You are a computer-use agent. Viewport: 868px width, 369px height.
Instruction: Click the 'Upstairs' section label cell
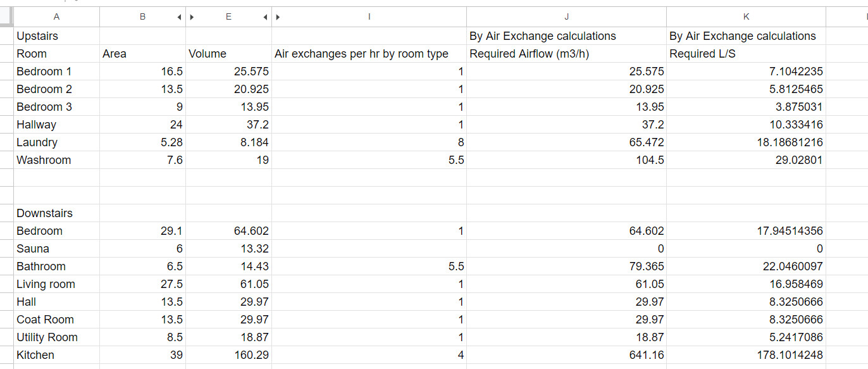(57, 36)
